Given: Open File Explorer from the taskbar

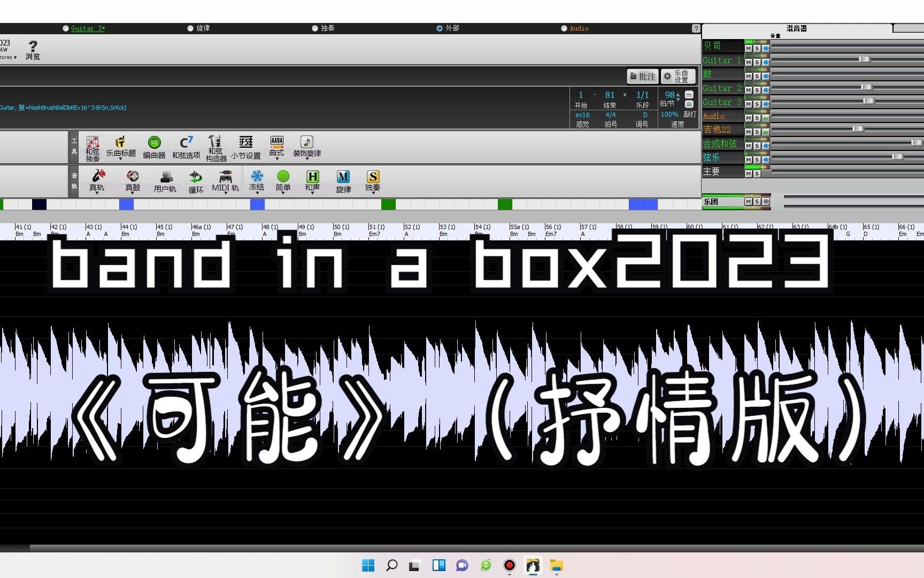Looking at the screenshot, I should [557, 566].
